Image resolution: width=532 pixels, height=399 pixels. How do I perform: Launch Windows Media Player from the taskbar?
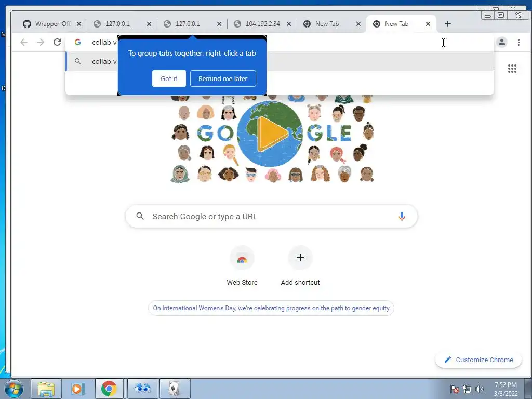tap(77, 389)
